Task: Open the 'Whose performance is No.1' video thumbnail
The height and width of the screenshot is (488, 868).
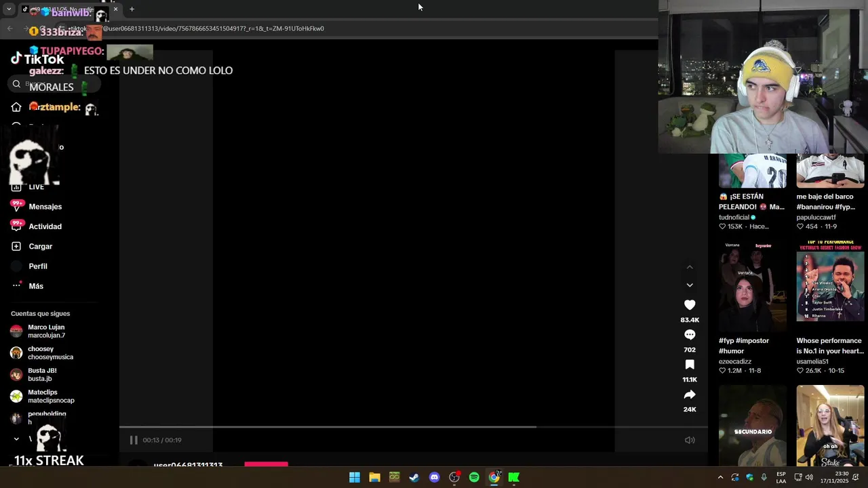Action: [x=831, y=285]
